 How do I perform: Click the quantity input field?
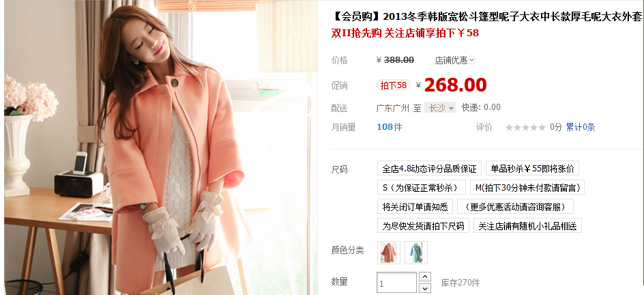pos(396,283)
